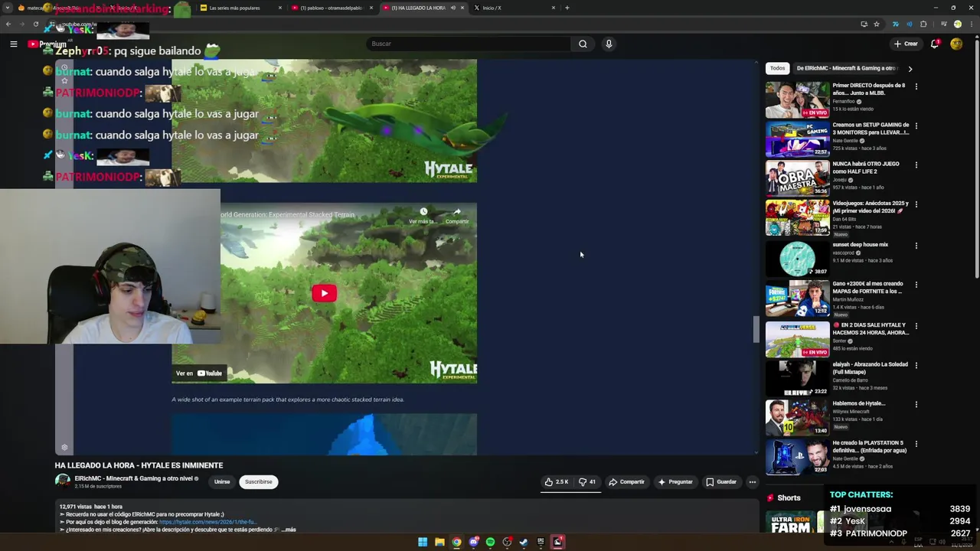Open sunset deep house mix thumbnail
This screenshot has height=551, width=980.
point(797,259)
